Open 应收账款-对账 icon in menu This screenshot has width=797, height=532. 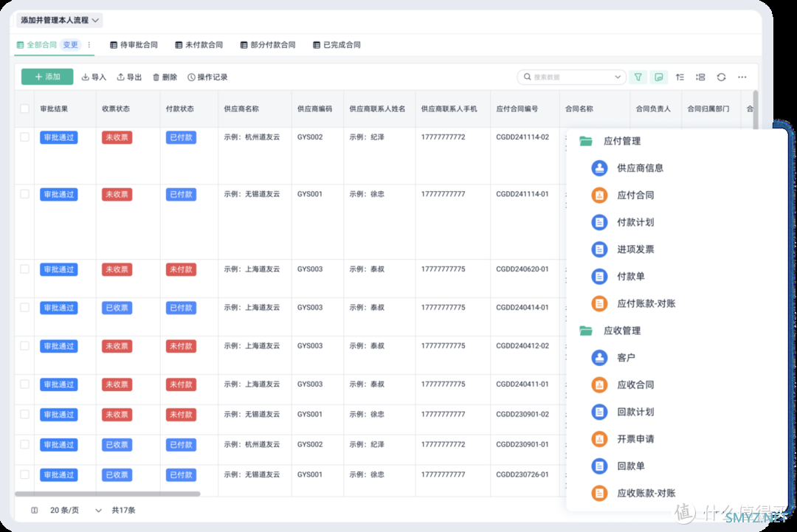click(599, 493)
